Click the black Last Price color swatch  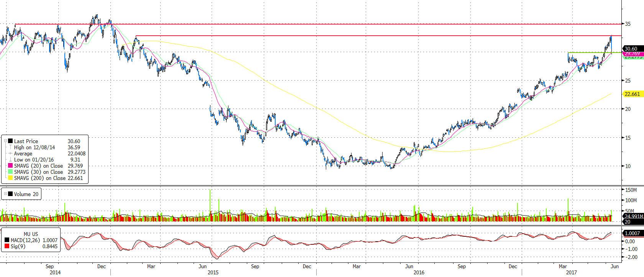10,141
